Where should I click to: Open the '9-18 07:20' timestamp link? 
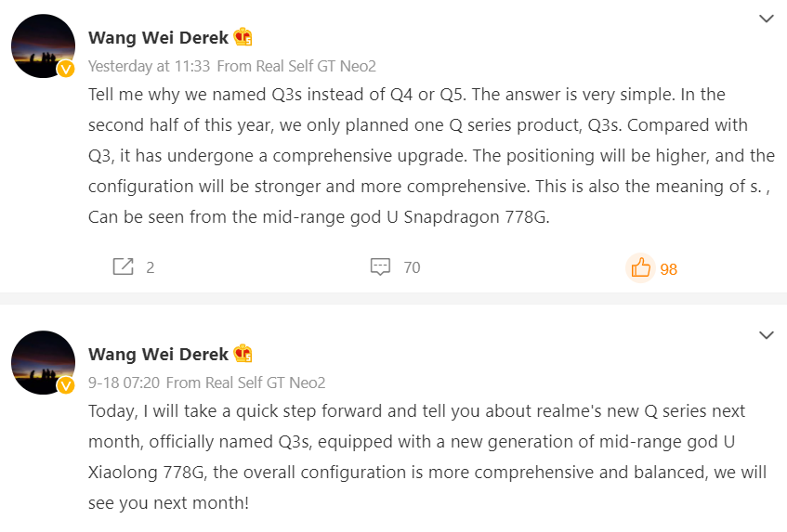(x=124, y=383)
